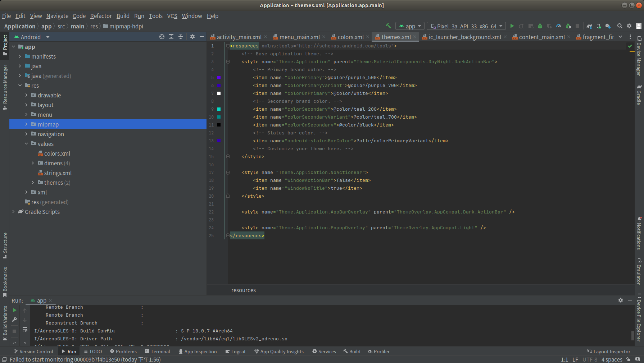Click Select Opened File target icon in Project panel
The width and height of the screenshot is (644, 363).
click(x=162, y=37)
